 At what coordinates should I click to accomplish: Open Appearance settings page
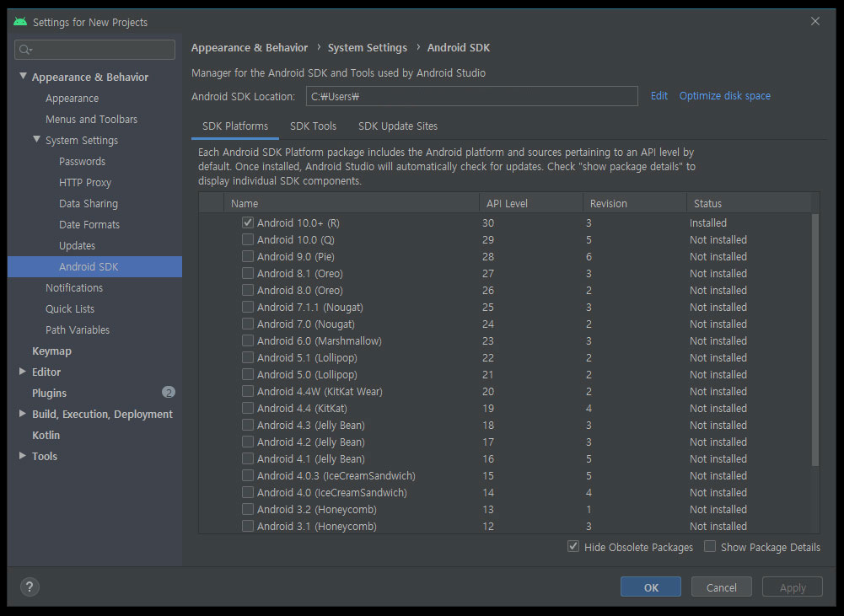tap(73, 99)
